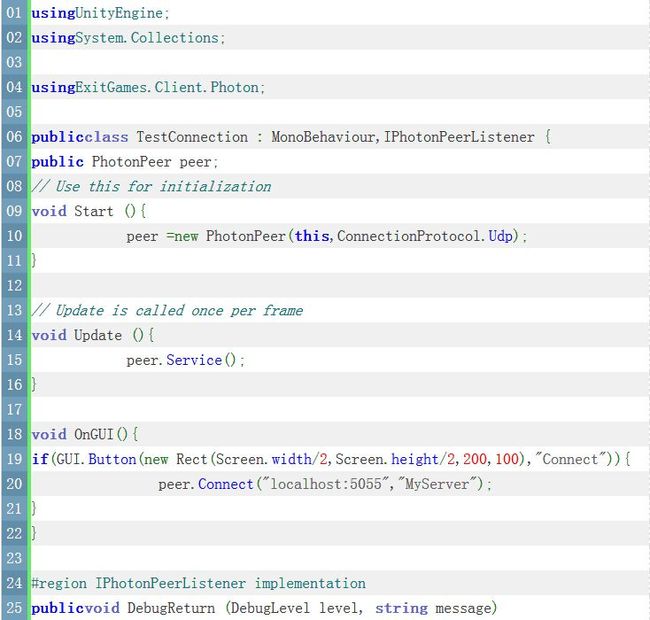This screenshot has height=620, width=650.
Task: Click comment 'Update is called once per frame'
Action: [179, 310]
